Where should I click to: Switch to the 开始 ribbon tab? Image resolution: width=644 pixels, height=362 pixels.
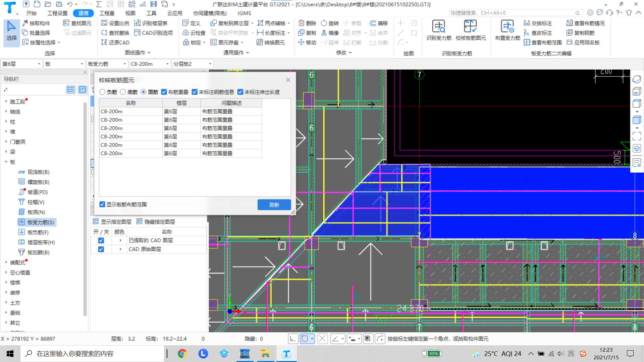point(31,13)
